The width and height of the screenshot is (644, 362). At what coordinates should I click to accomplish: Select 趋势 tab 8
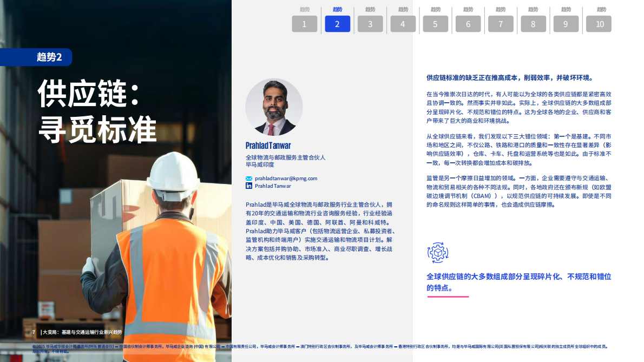[533, 23]
